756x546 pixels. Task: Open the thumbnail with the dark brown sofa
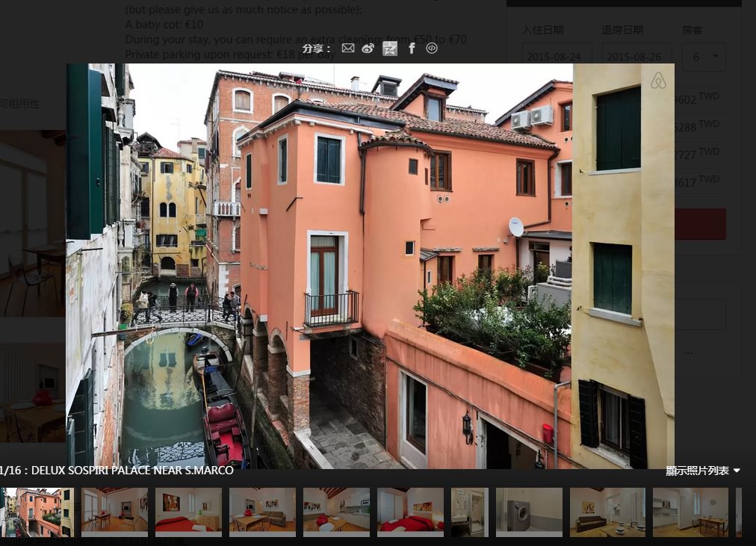pyautogui.click(x=607, y=512)
